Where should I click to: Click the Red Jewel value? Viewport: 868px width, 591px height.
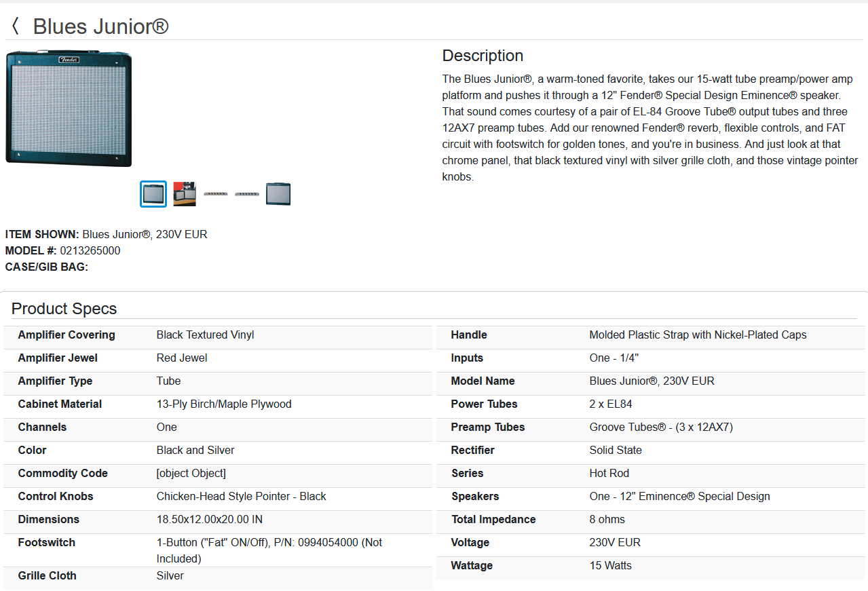pyautogui.click(x=182, y=358)
